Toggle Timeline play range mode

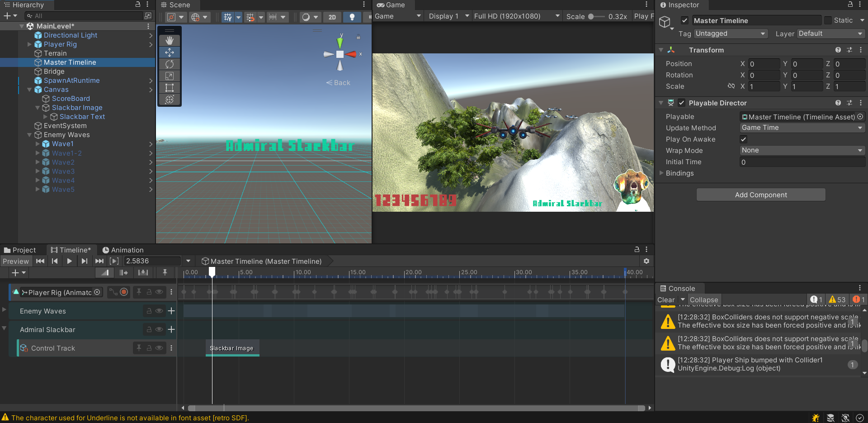click(x=114, y=261)
